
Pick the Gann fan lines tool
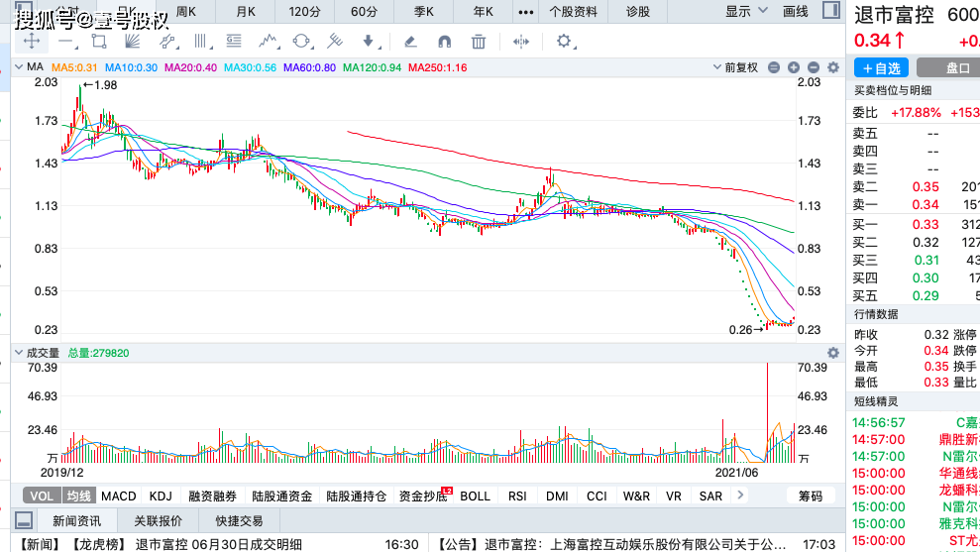[132, 42]
